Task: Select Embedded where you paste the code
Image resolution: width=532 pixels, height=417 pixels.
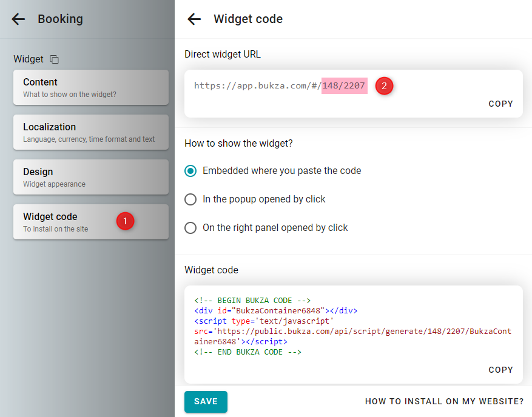Action: click(190, 171)
